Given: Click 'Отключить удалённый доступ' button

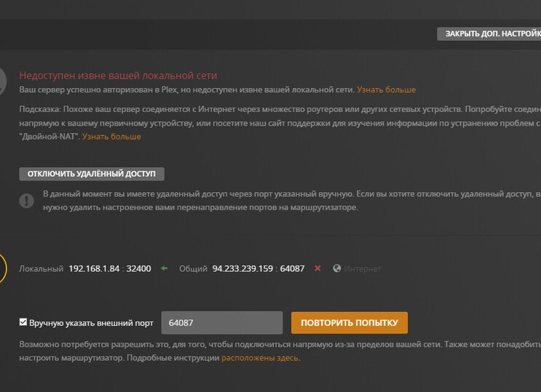Looking at the screenshot, I should tap(92, 174).
